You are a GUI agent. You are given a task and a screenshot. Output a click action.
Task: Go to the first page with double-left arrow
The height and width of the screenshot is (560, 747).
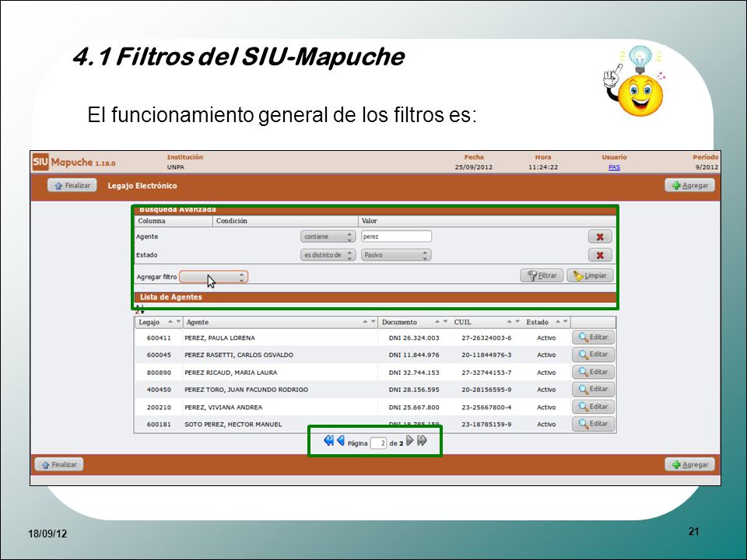click(x=328, y=440)
